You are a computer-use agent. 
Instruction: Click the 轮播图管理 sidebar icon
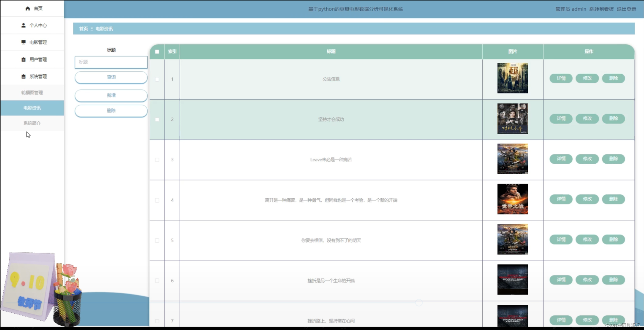coord(32,92)
